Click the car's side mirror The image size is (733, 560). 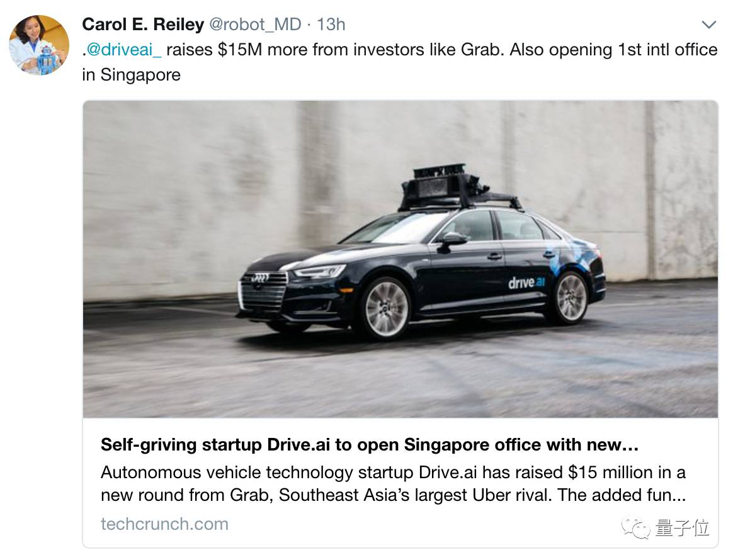[x=452, y=240]
